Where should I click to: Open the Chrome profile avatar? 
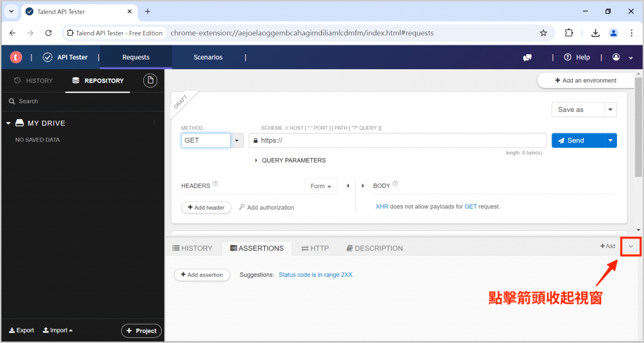(614, 33)
